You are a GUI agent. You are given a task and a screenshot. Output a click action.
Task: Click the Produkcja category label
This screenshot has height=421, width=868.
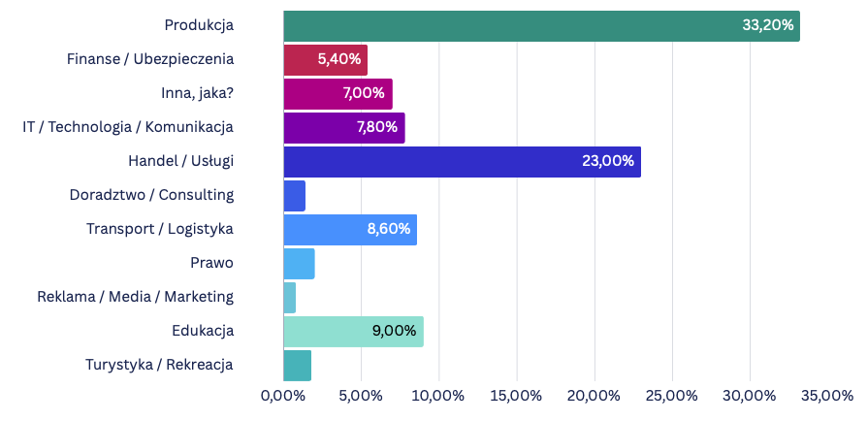(199, 25)
